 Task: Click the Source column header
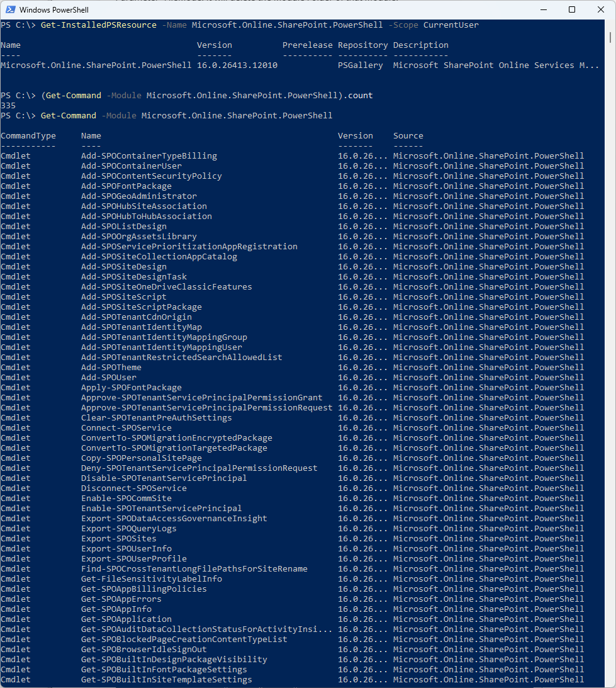click(408, 136)
